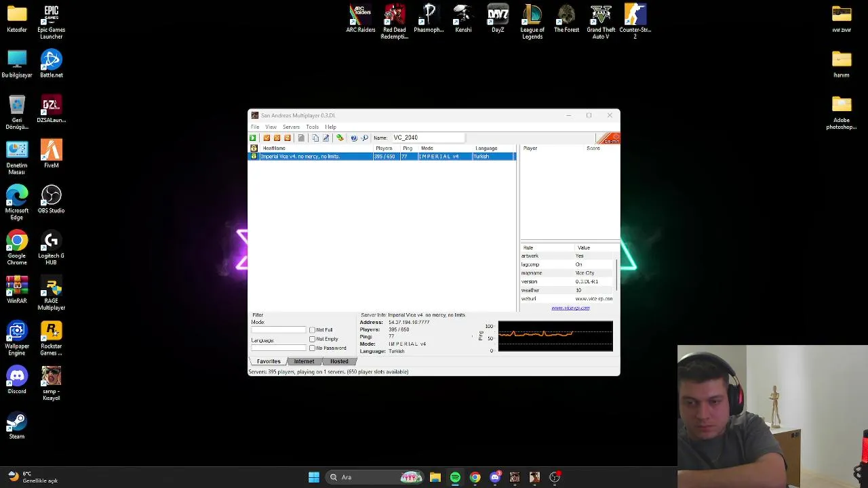
Task: Open OBS Studio desktop icon
Action: coord(51,200)
